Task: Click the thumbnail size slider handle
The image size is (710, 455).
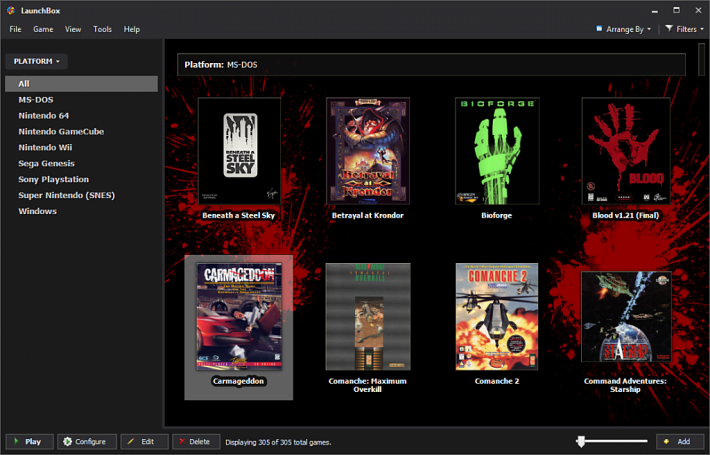Action: pos(581,441)
